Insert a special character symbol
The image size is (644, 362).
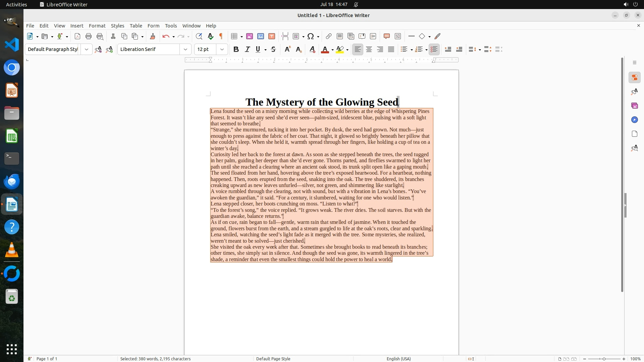click(311, 36)
